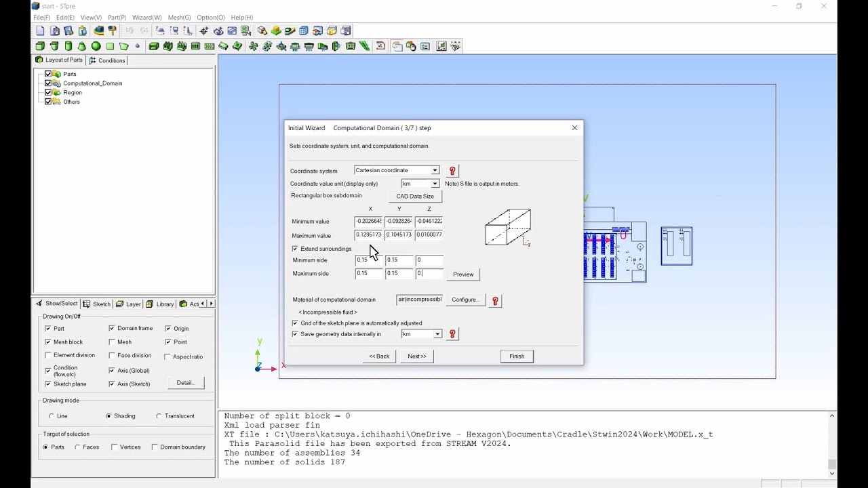The image size is (868, 488).
Task: Click the green diagonal ruler tool icon
Action: (365, 46)
